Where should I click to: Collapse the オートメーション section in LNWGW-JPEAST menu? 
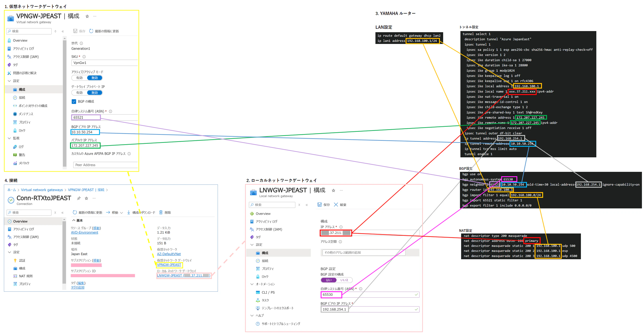pyautogui.click(x=252, y=284)
